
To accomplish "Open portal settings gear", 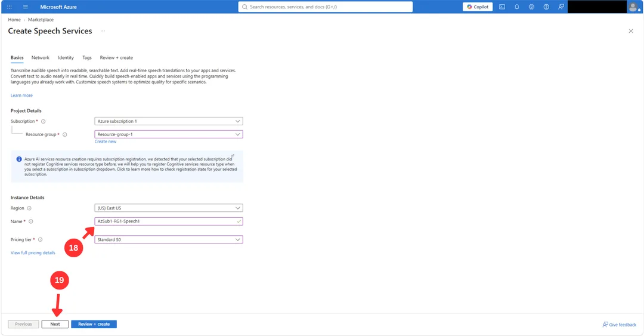I will (x=531, y=7).
